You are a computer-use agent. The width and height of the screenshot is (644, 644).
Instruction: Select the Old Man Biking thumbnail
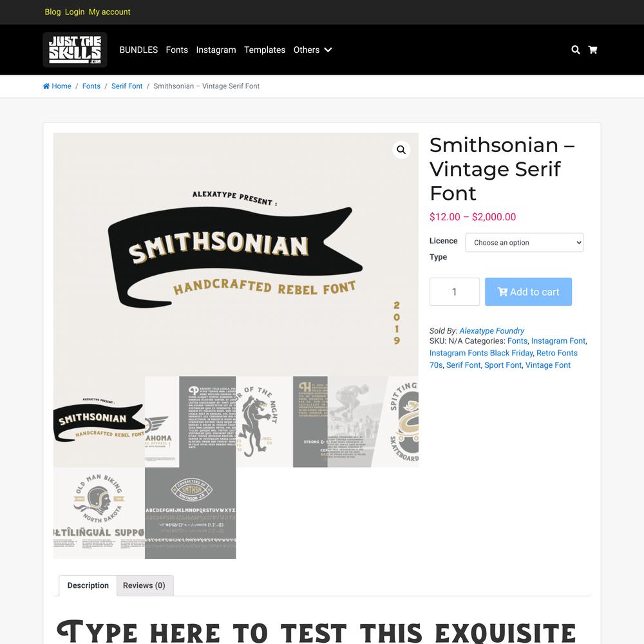coord(99,513)
